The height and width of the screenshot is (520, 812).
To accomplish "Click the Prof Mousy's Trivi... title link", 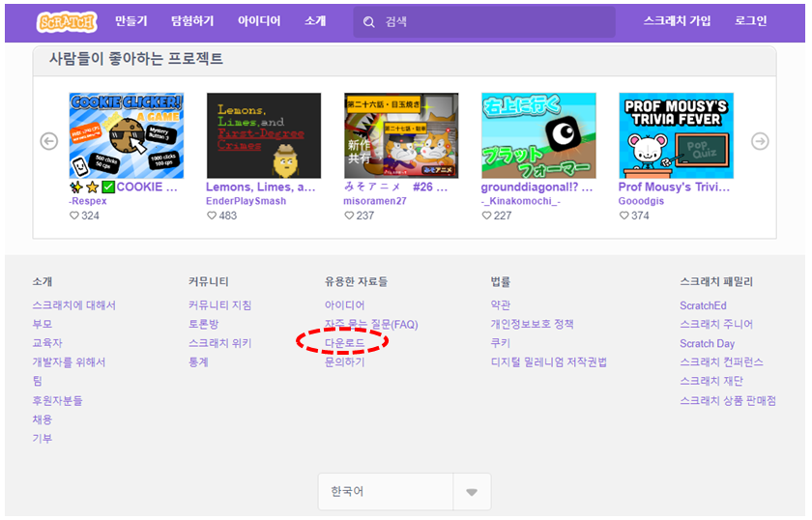I will [674, 187].
